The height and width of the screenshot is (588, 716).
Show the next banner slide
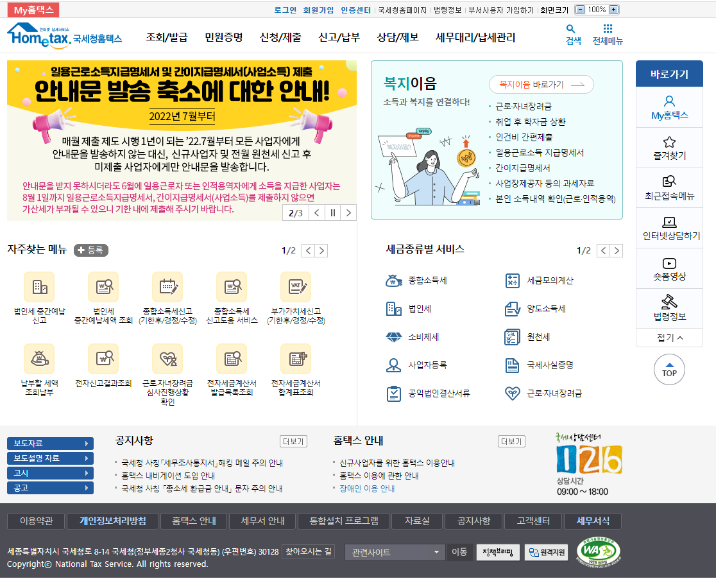point(348,213)
